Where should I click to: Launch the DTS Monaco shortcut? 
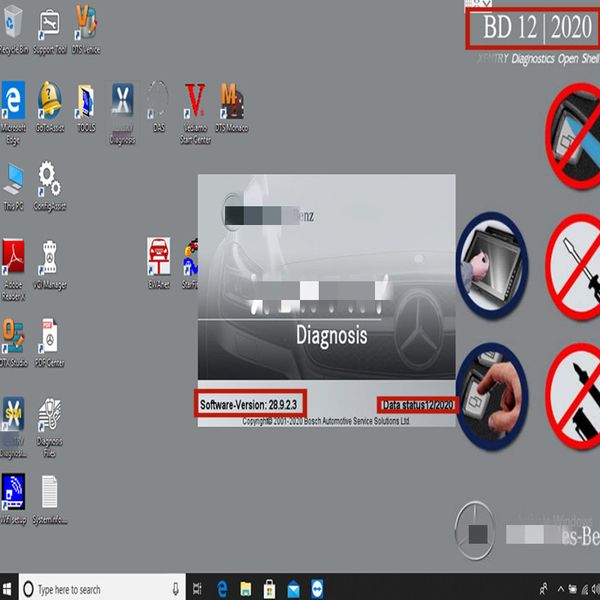coord(232,107)
